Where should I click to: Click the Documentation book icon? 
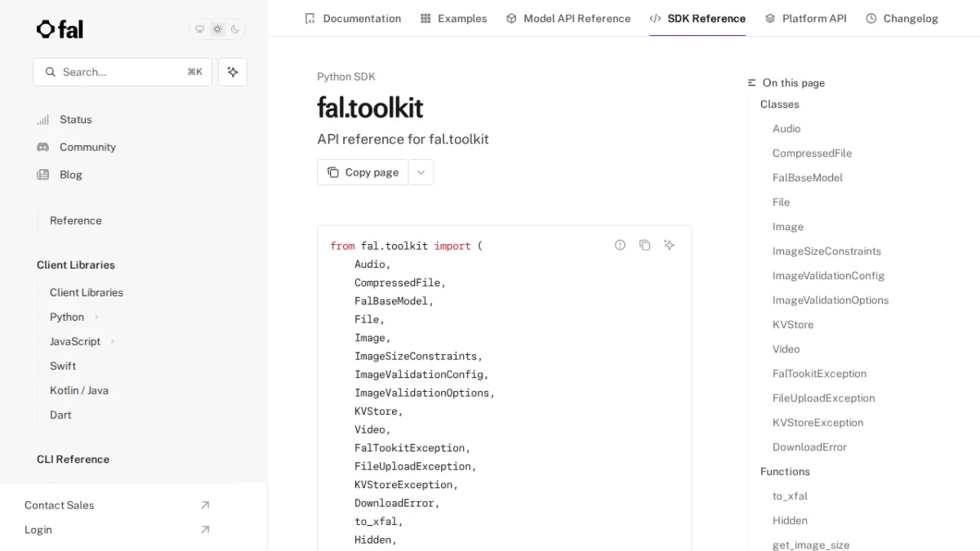point(310,18)
